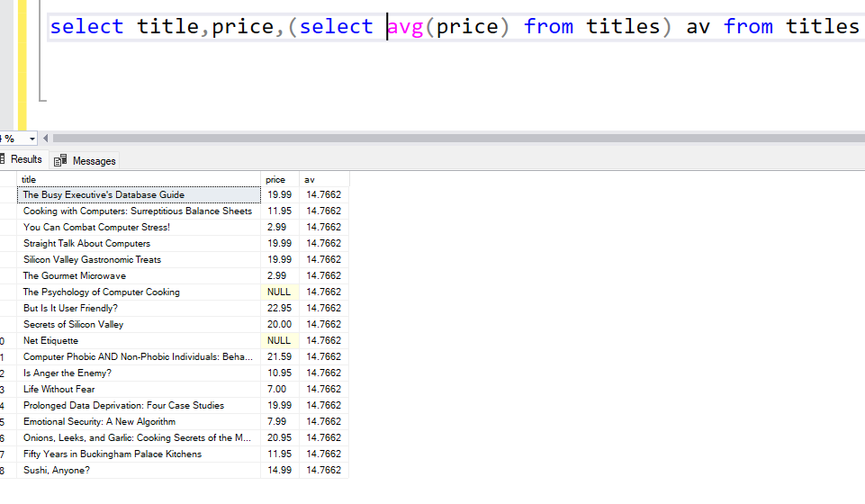The image size is (865, 504).
Task: Select cell 'You Can Combat Computer Stress!'
Action: (x=139, y=227)
